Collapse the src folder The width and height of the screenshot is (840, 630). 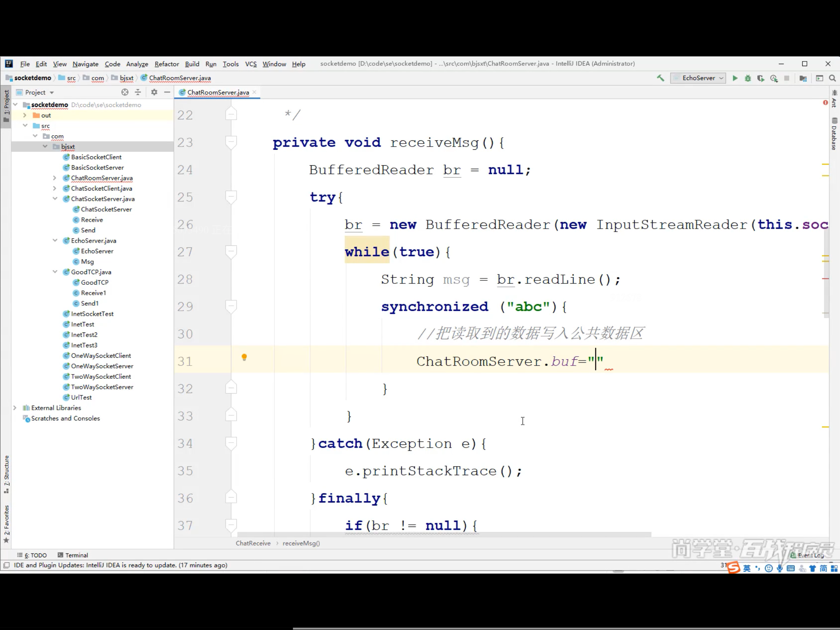click(x=25, y=126)
